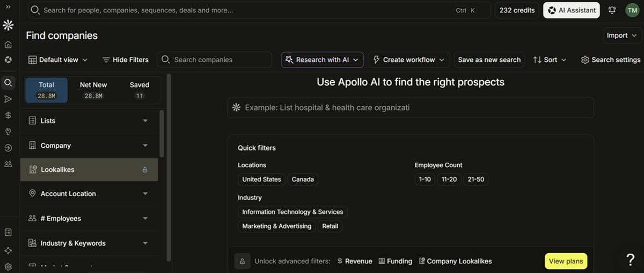
Task: Open the Sequences paper-plane icon
Action: pos(8,99)
